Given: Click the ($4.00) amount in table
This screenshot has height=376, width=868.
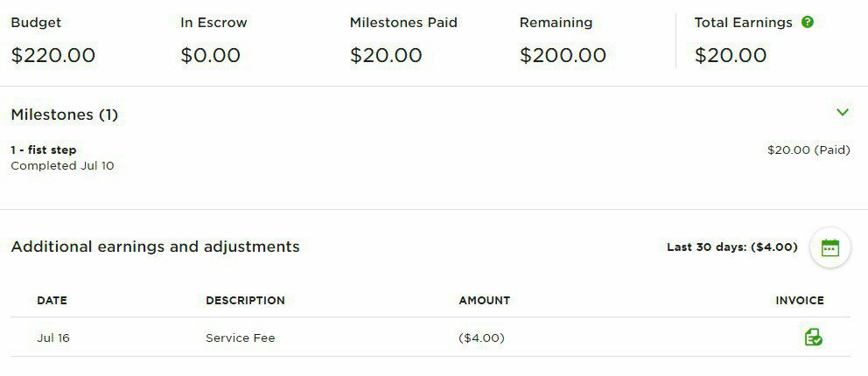Looking at the screenshot, I should click(481, 338).
